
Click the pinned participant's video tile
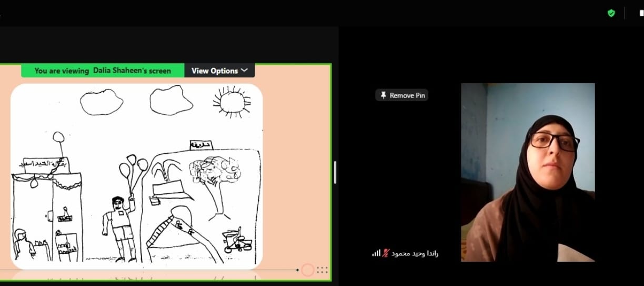(528, 172)
